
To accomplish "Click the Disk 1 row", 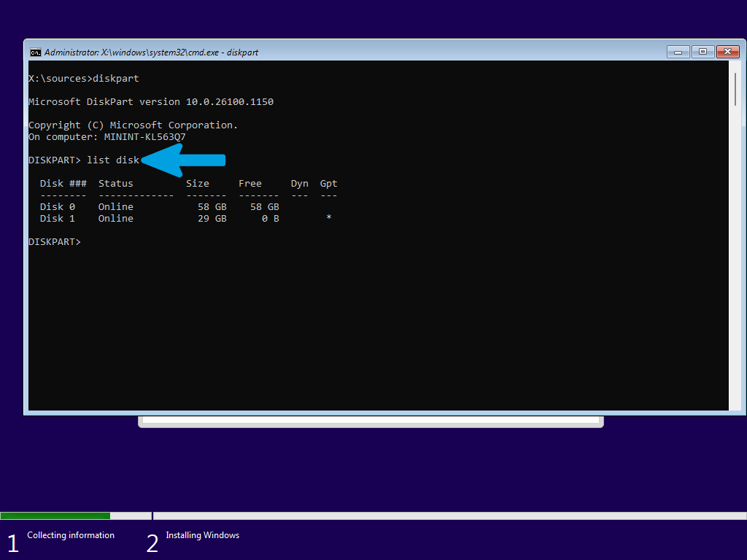I will [186, 219].
